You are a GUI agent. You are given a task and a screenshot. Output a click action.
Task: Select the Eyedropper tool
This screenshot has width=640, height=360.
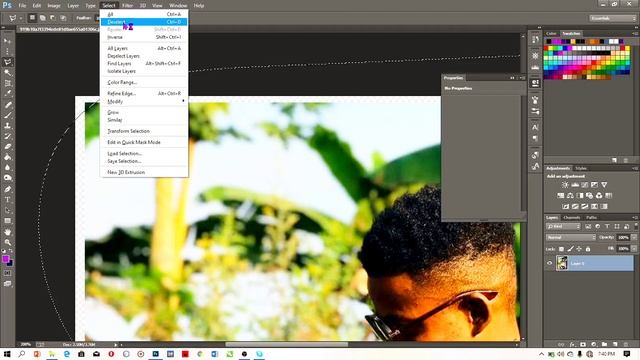tap(7, 93)
